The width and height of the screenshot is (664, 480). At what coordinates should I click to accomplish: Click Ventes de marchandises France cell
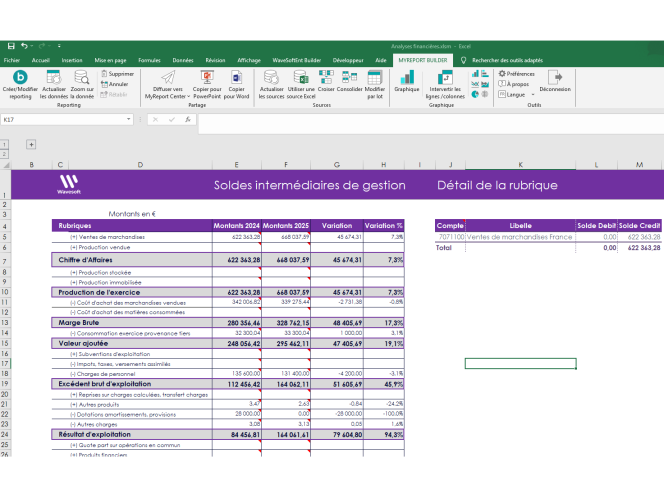point(520,237)
